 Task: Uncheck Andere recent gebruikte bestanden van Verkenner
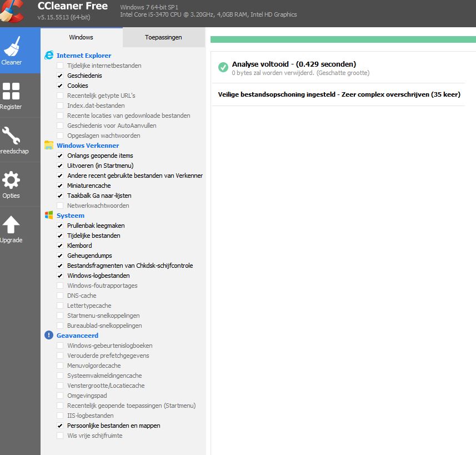[x=60, y=176]
